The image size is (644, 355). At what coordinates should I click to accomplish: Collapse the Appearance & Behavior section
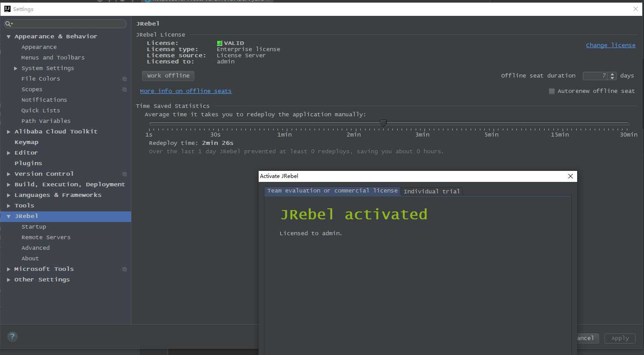tap(8, 37)
